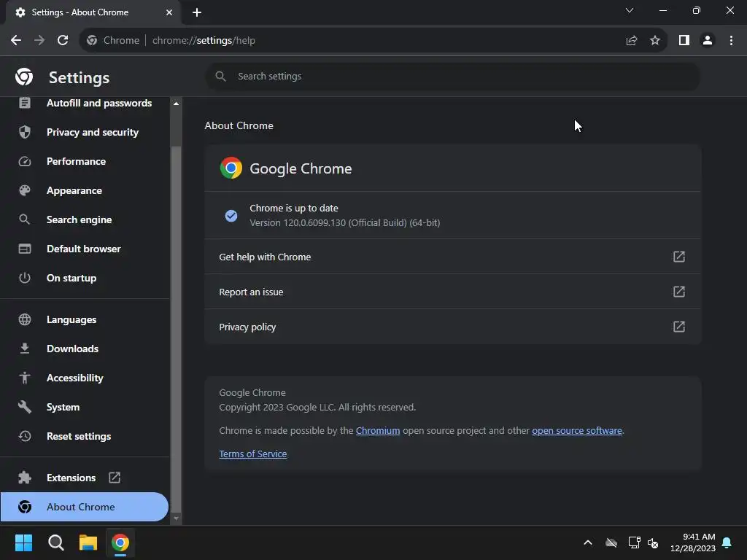Click the address bar URL text

coord(204,41)
